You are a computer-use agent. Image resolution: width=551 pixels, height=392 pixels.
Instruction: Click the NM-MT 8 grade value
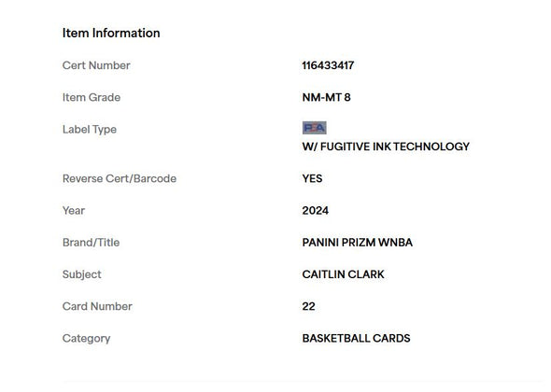coord(326,97)
